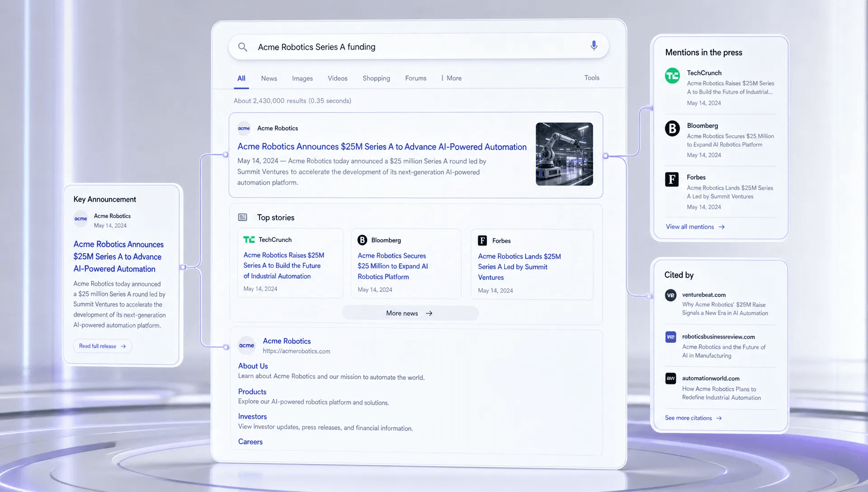Switch to the Videos tab
Screen dimensions: 868x492
point(338,78)
